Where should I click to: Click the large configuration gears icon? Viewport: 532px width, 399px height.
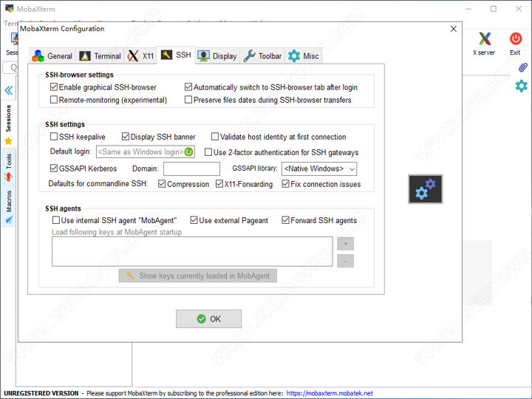[426, 189]
